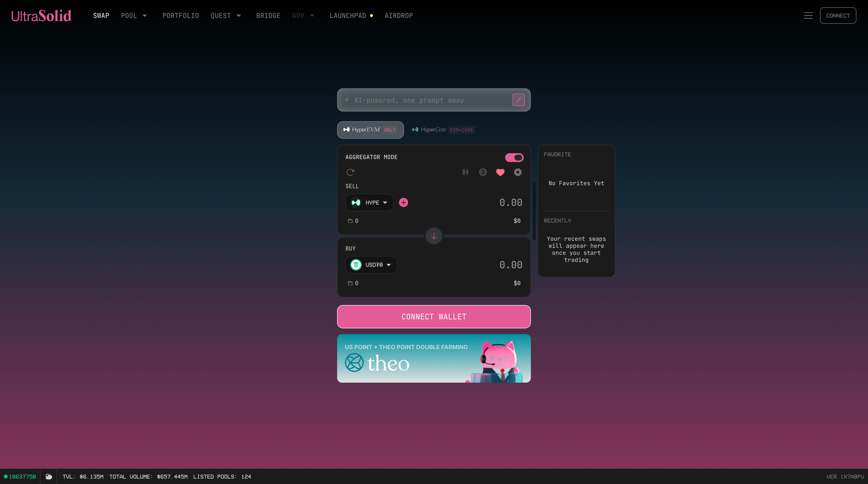Open USD₮0 buy token dropdown

tap(371, 265)
